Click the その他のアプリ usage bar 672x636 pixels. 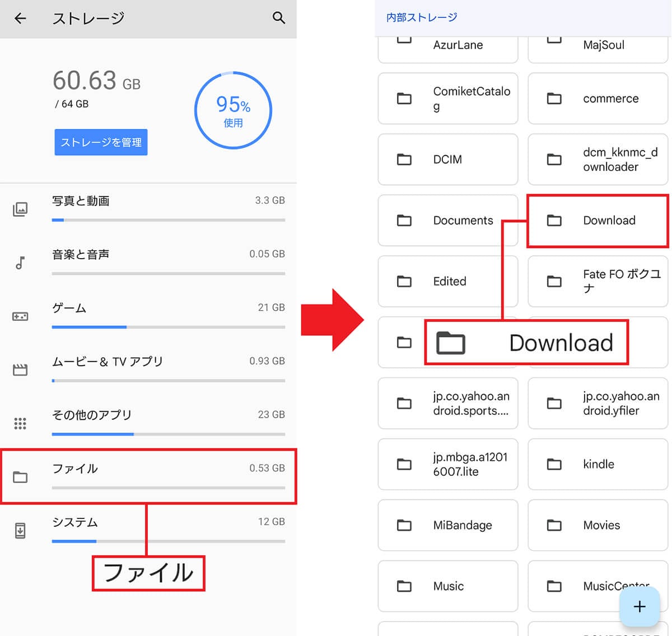pos(169,434)
